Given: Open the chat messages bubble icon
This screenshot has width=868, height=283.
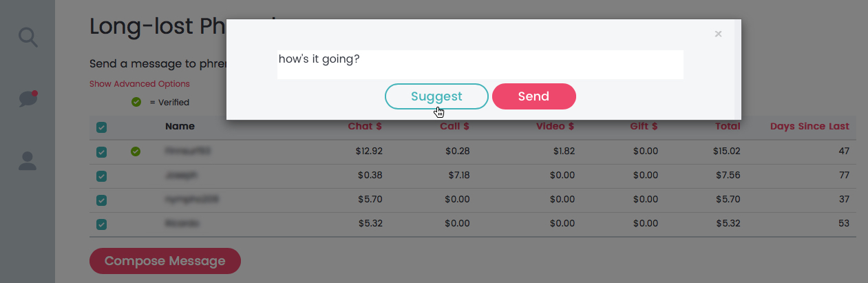Looking at the screenshot, I should (28, 99).
